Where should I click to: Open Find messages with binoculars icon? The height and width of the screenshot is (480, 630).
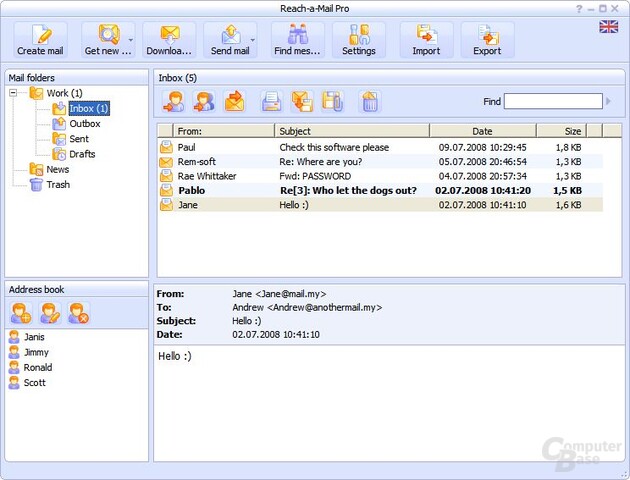coord(297,40)
